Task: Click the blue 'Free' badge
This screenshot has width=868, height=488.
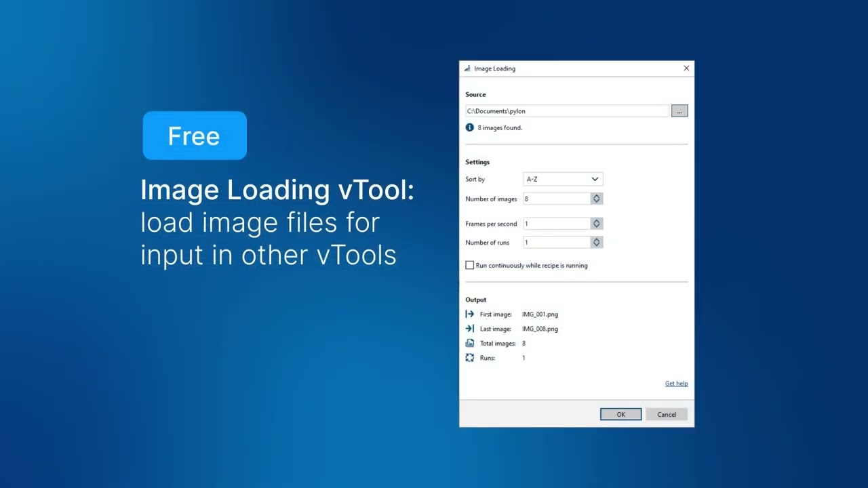Action: (x=195, y=136)
